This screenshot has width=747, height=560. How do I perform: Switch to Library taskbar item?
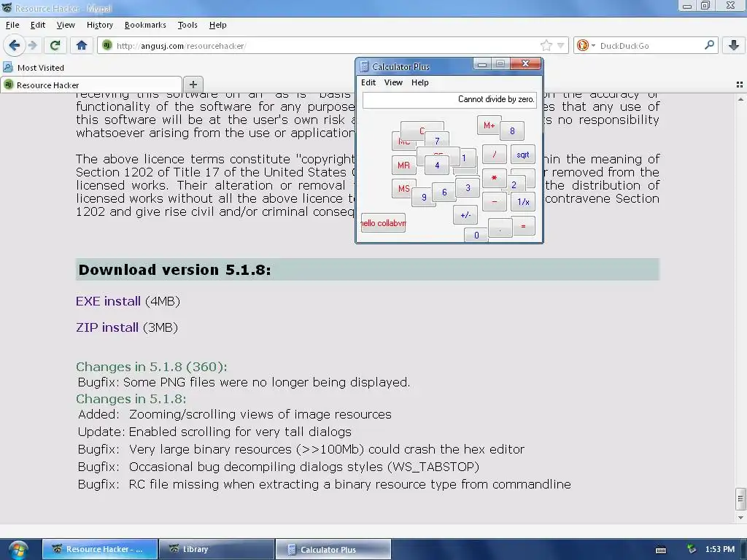(216, 549)
